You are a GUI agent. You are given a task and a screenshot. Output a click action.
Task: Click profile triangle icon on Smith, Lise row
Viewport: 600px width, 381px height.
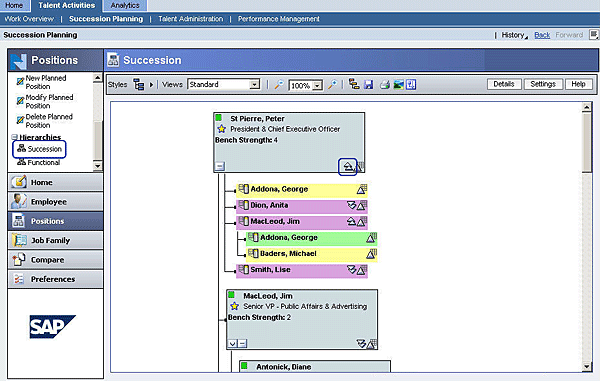point(362,270)
